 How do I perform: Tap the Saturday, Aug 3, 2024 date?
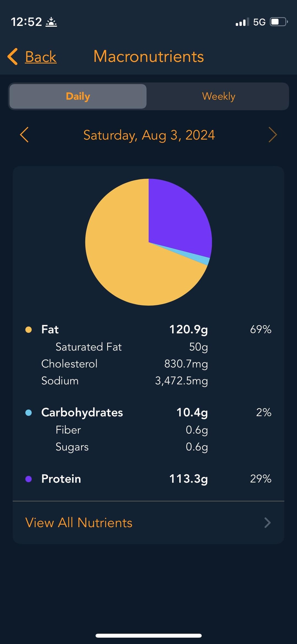click(149, 135)
